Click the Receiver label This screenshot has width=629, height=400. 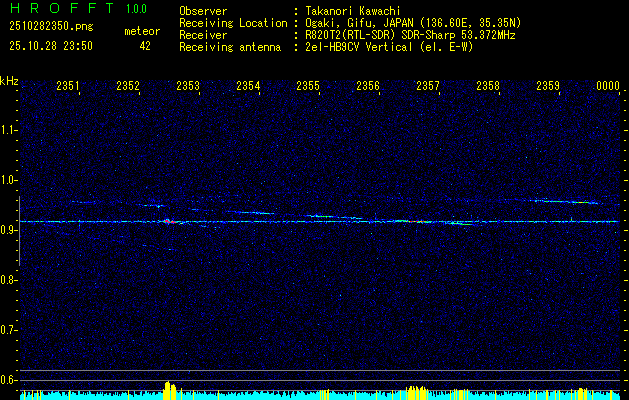(x=203, y=35)
